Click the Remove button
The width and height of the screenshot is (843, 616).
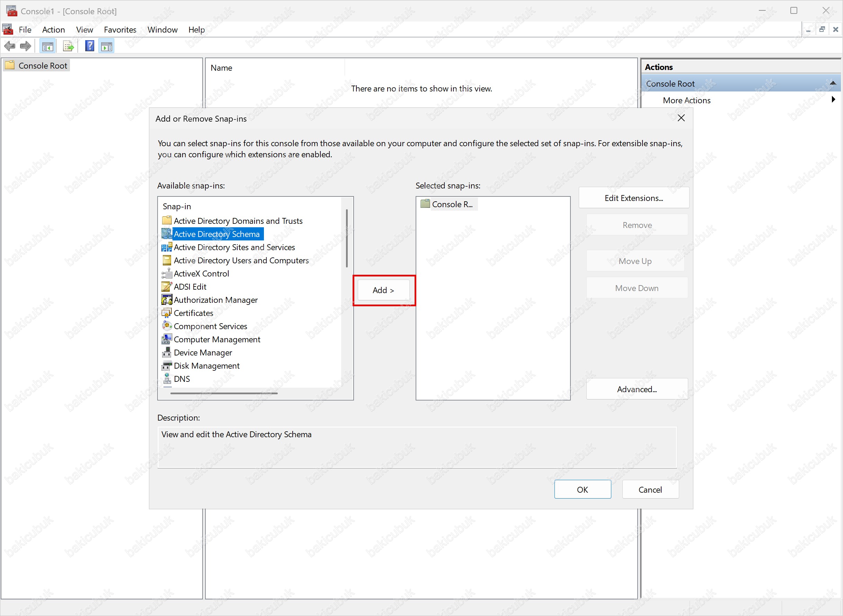637,225
